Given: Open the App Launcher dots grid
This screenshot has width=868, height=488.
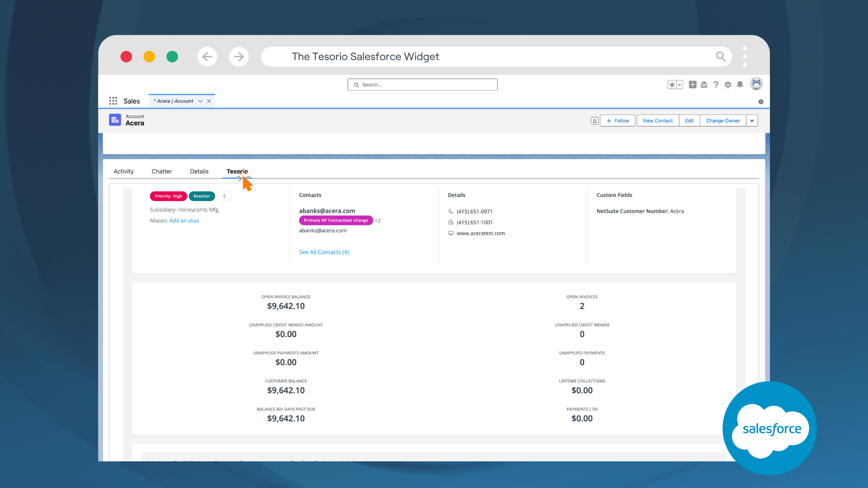Looking at the screenshot, I should click(x=113, y=101).
